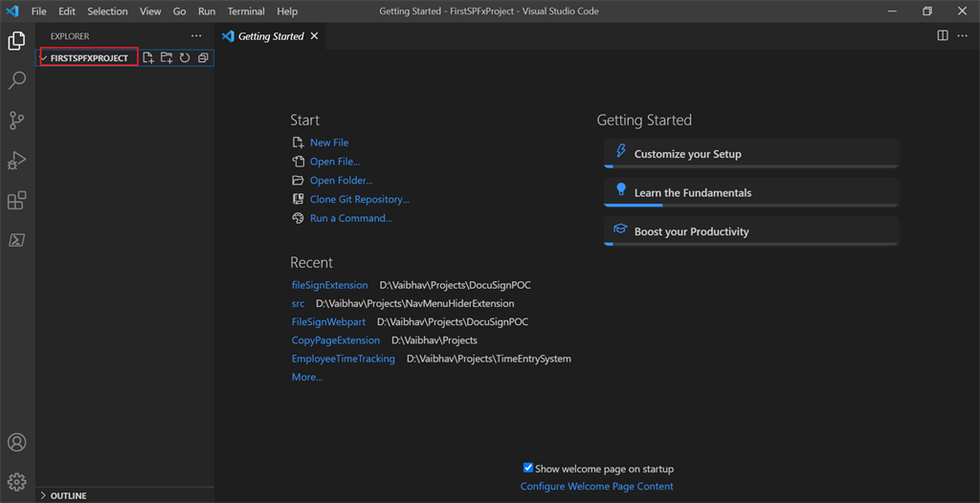The width and height of the screenshot is (980, 503).
Task: Refresh the Explorer file tree
Action: pos(185,58)
